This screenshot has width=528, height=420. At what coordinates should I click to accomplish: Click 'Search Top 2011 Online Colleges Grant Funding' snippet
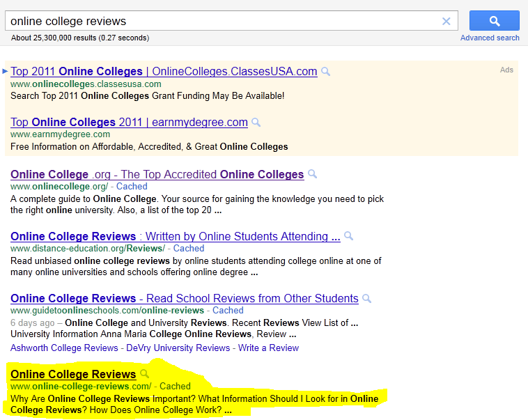148,95
